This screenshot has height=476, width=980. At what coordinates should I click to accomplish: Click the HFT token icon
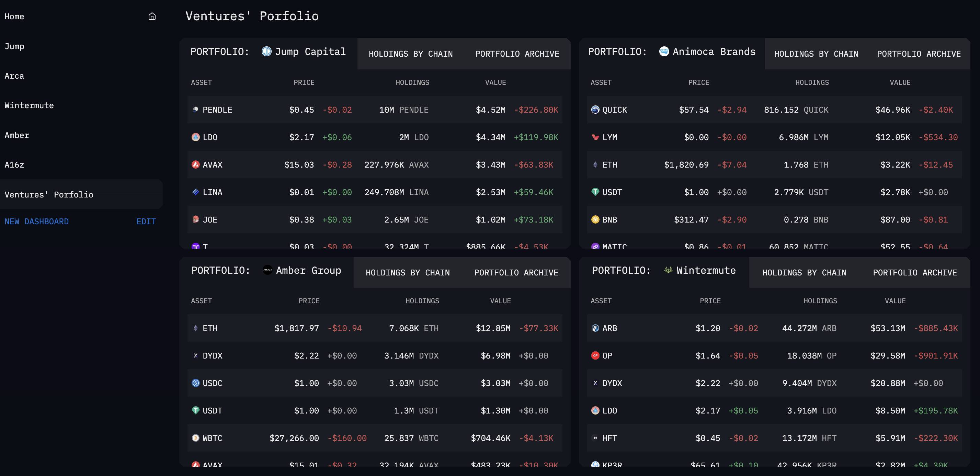595,438
